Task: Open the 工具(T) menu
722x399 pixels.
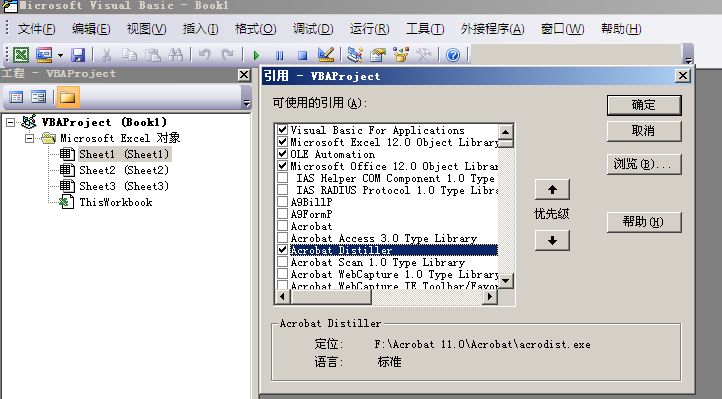Action: [425, 29]
